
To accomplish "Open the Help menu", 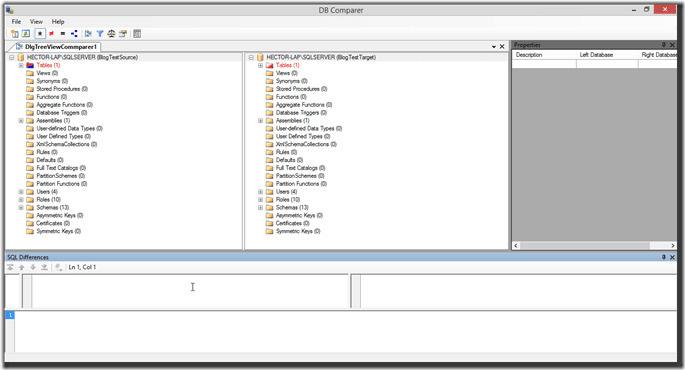I will [58, 21].
